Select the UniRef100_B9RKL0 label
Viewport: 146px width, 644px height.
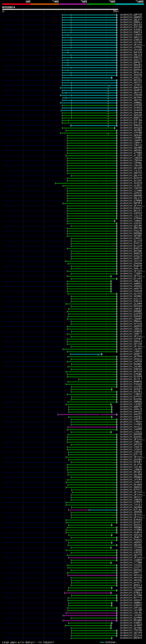coord(131,22)
